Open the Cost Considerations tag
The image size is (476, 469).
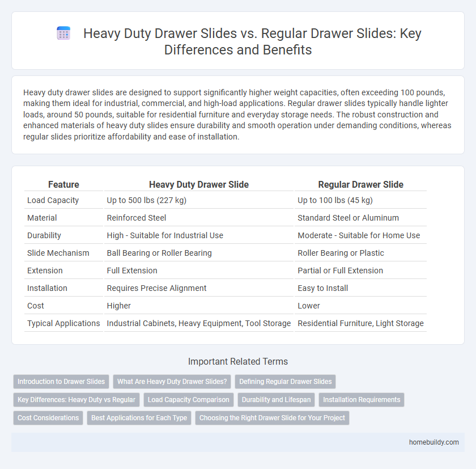[48, 418]
